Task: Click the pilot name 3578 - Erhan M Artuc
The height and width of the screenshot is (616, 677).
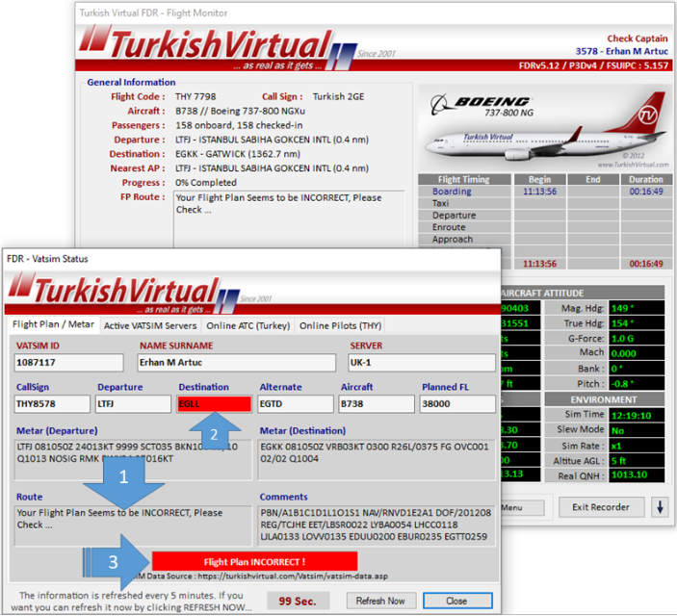Action: point(622,51)
